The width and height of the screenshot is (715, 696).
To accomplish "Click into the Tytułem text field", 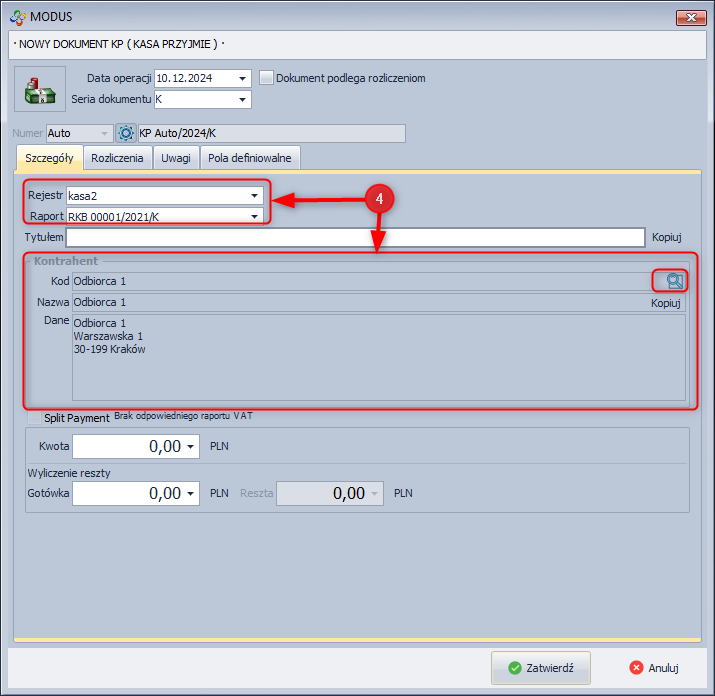I will pos(355,237).
